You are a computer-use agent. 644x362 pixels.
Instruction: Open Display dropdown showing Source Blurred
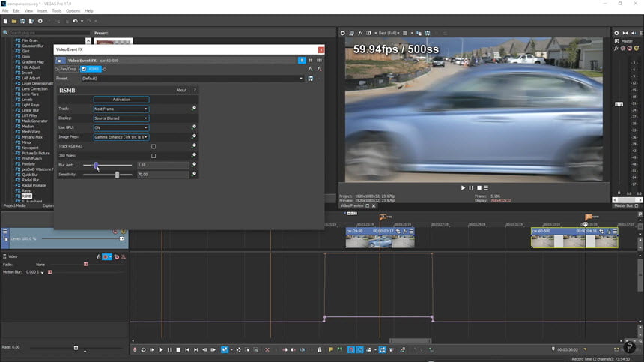(x=121, y=118)
